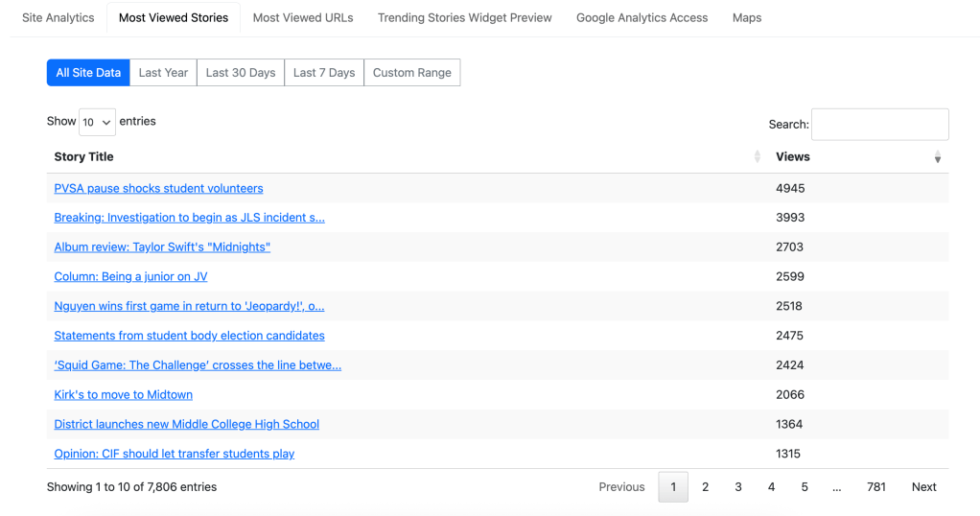Image resolution: width=980 pixels, height=516 pixels.
Task: Open the Show entries count dropdown
Action: 97,122
